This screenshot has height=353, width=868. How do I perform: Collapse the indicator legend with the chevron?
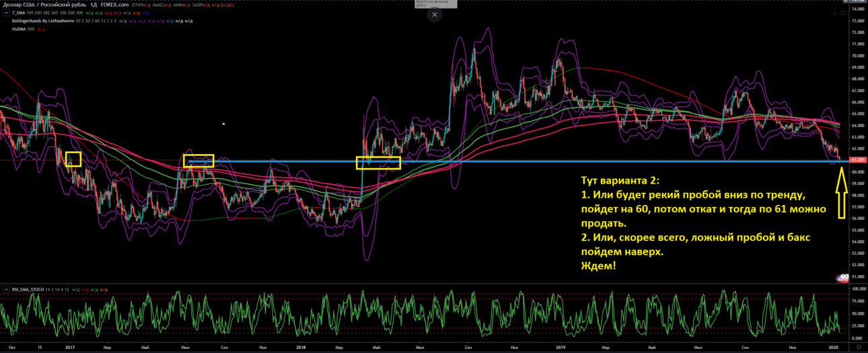[6, 13]
